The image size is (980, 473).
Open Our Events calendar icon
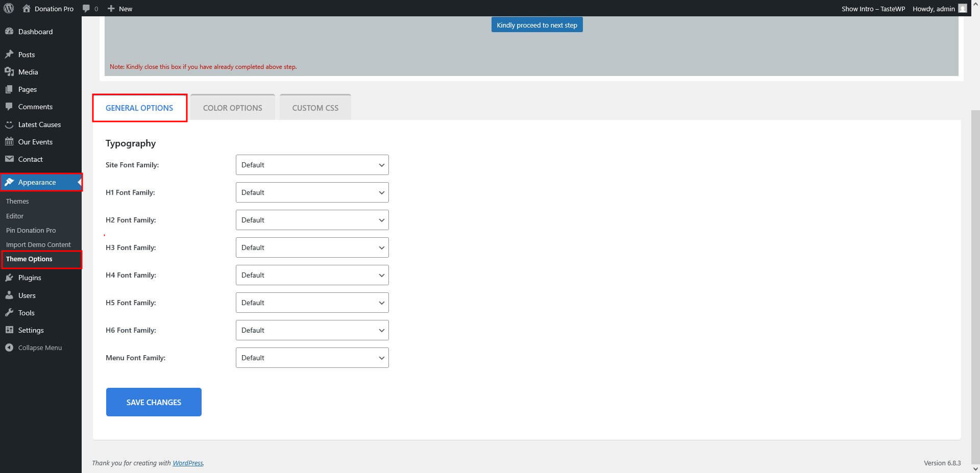coord(9,142)
